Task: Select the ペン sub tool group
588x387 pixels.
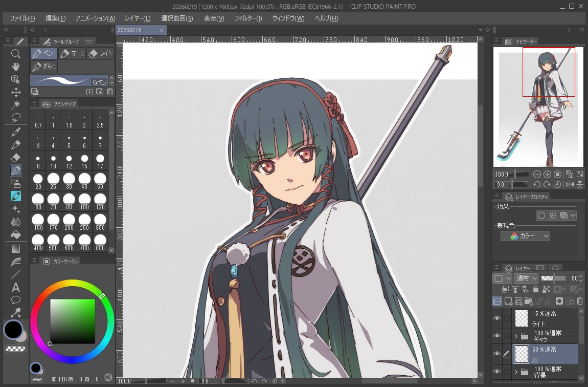Action: pyautogui.click(x=44, y=54)
